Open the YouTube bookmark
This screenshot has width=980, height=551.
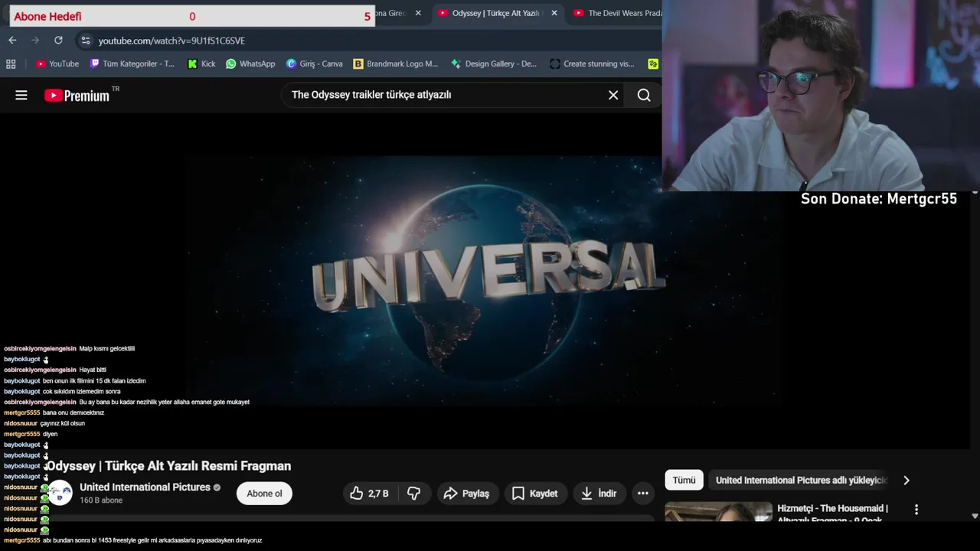point(57,64)
